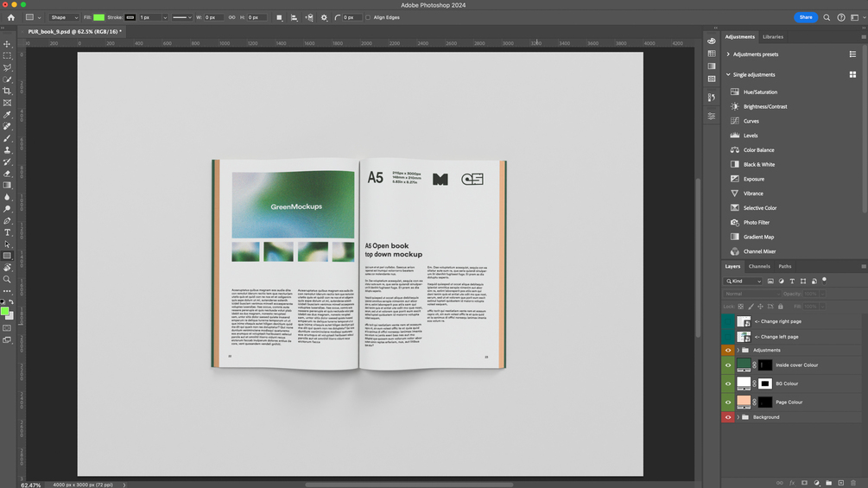Select the Crop tool
868x488 pixels.
coord(7,91)
